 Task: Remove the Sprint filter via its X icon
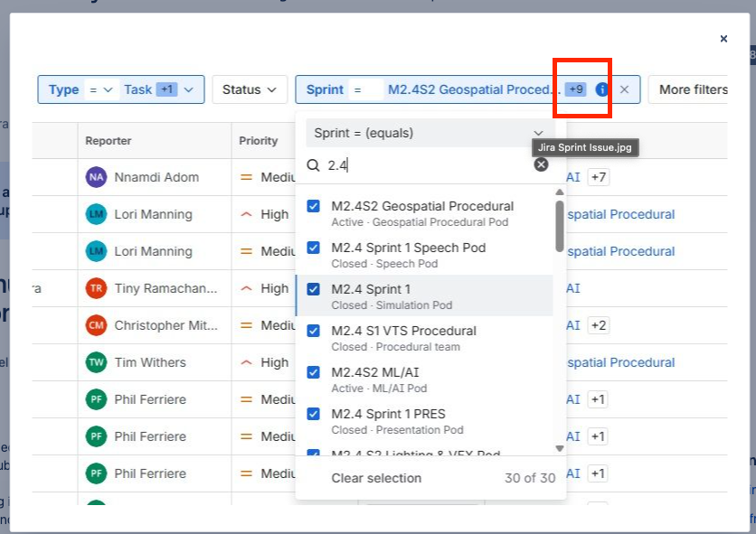click(x=624, y=89)
